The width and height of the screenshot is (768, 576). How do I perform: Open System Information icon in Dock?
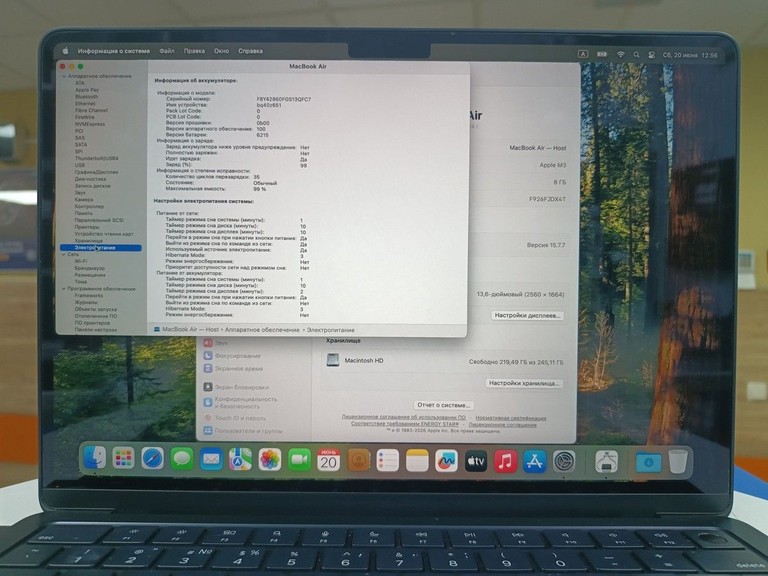[606, 461]
